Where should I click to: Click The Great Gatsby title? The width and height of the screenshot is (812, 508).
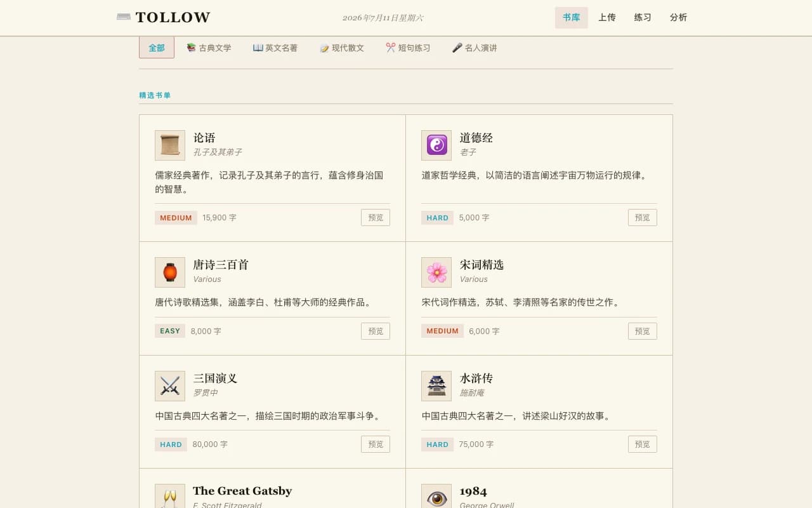[242, 491]
